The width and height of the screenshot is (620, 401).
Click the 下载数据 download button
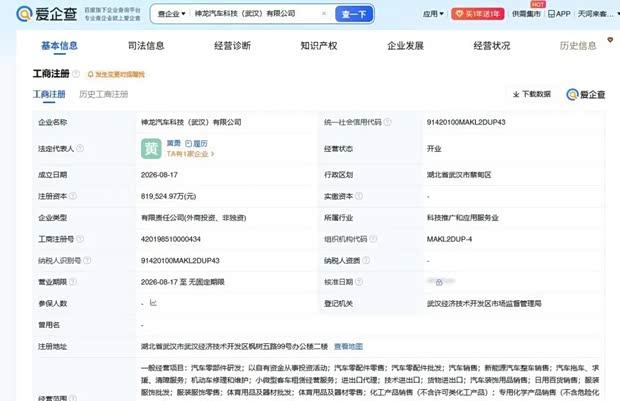point(532,94)
